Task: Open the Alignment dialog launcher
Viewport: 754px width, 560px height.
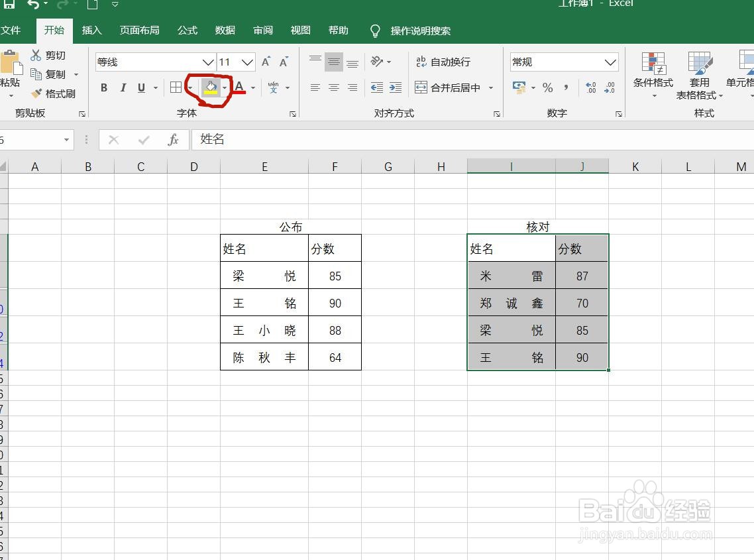Action: pos(497,114)
